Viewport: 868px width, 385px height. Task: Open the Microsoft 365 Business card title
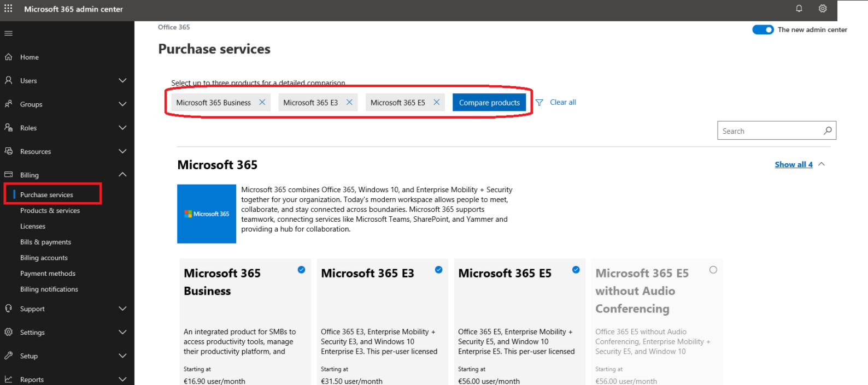click(x=222, y=282)
